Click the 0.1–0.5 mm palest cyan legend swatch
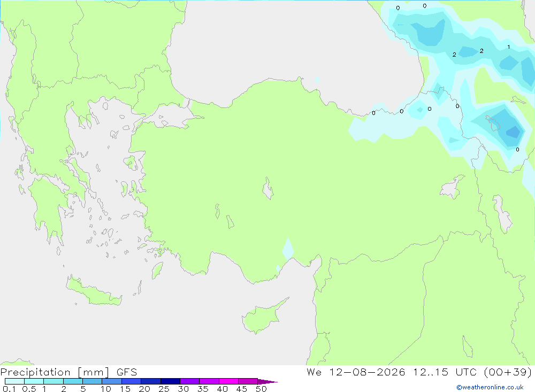The image size is (535, 392). click(x=14, y=381)
